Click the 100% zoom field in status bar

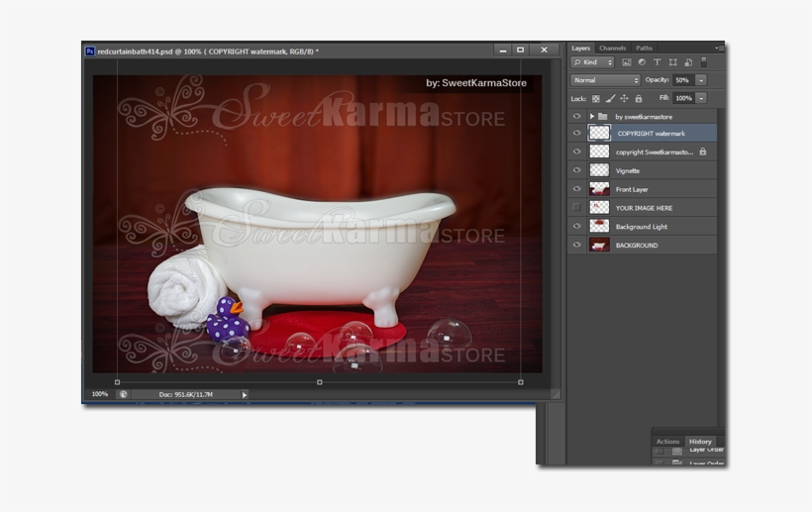99,394
